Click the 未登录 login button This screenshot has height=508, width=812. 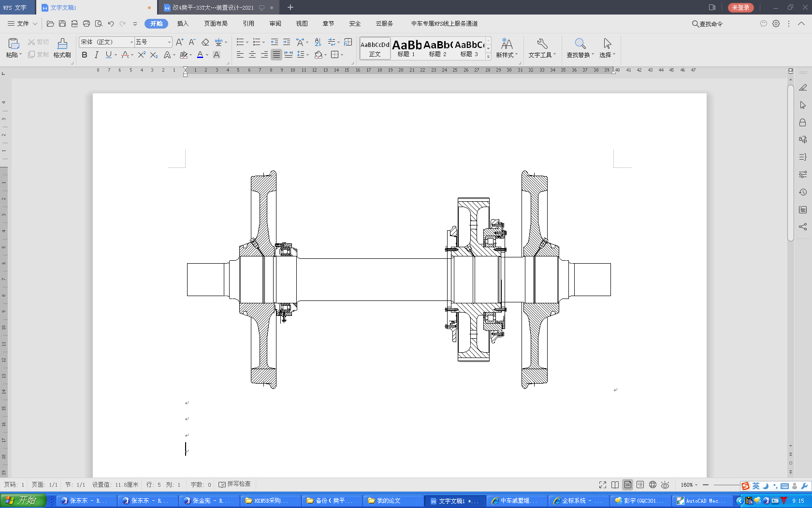tap(740, 7)
